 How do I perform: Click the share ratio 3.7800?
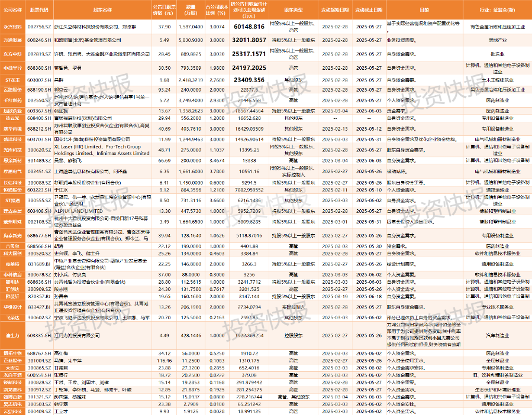coord(217,171)
